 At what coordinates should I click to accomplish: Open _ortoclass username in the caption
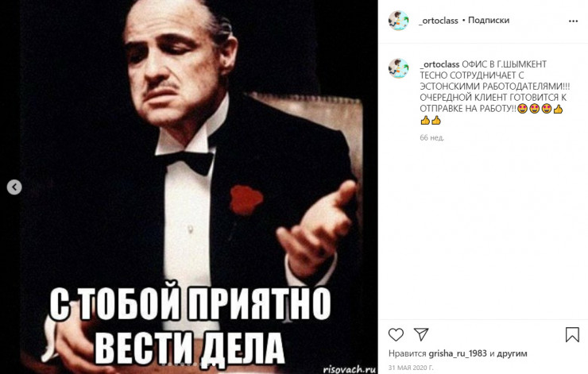[439, 64]
